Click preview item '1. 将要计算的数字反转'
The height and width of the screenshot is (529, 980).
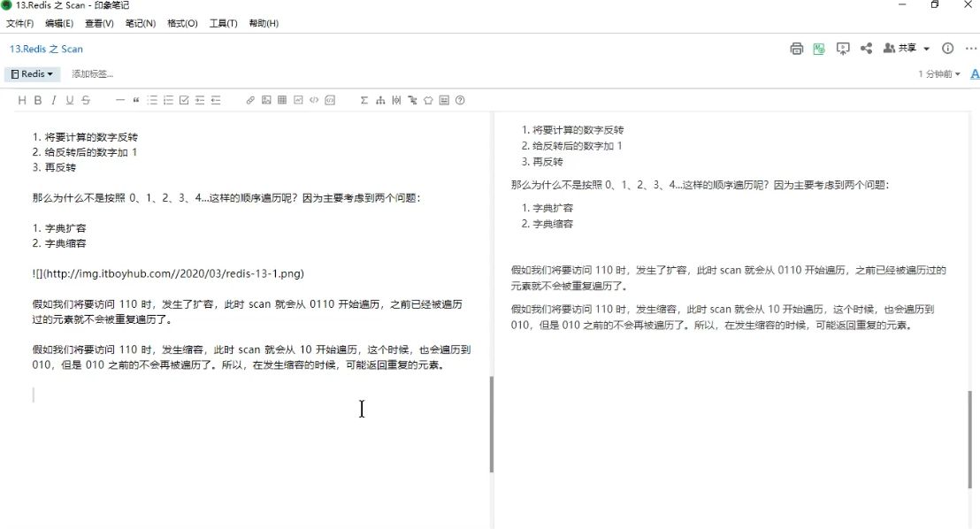(x=572, y=130)
